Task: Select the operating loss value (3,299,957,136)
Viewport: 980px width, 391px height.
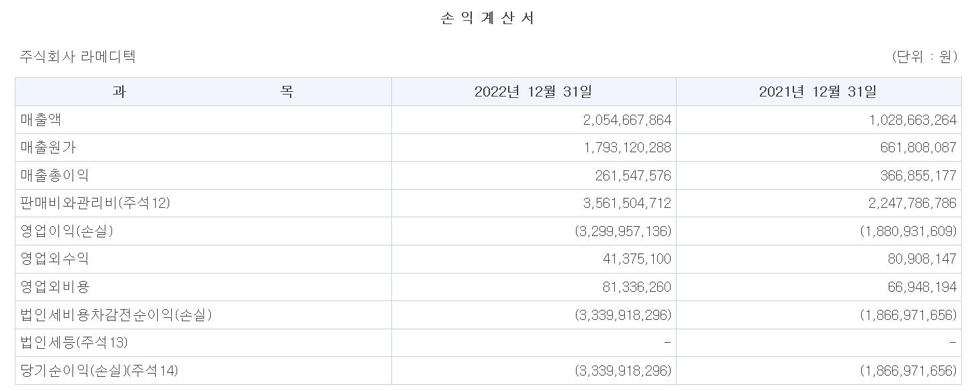Action: 623,231
